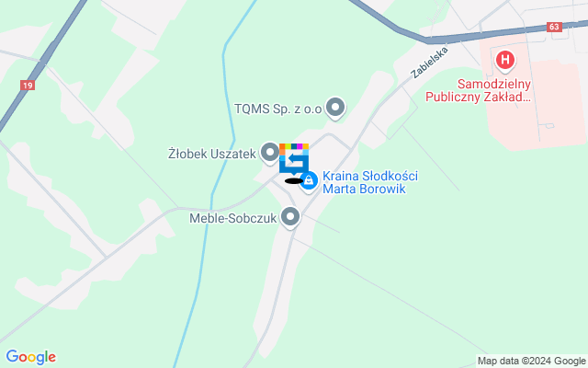Screen dimensions: 588x368
Task: Open the Google logo link
Action: pyautogui.click(x=30, y=357)
